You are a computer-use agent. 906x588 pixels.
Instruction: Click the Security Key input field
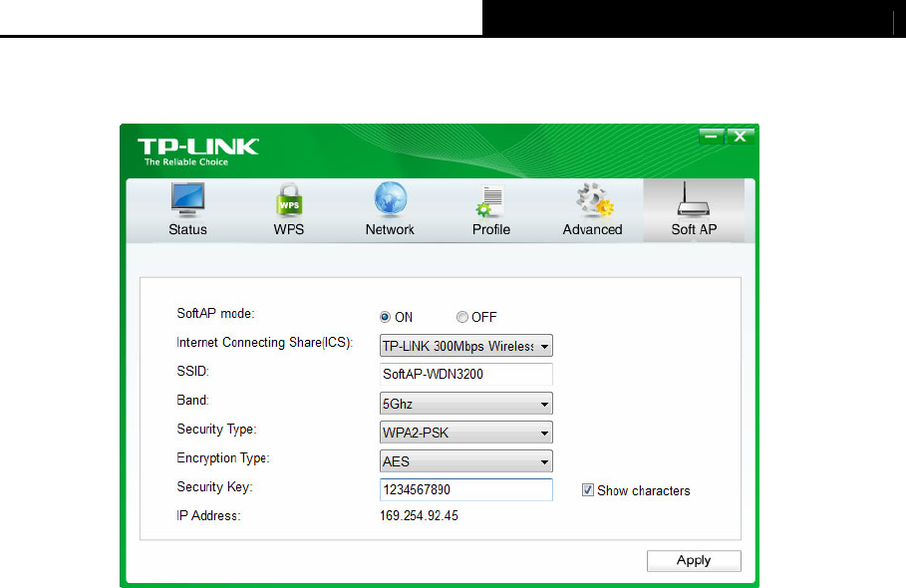tap(466, 489)
